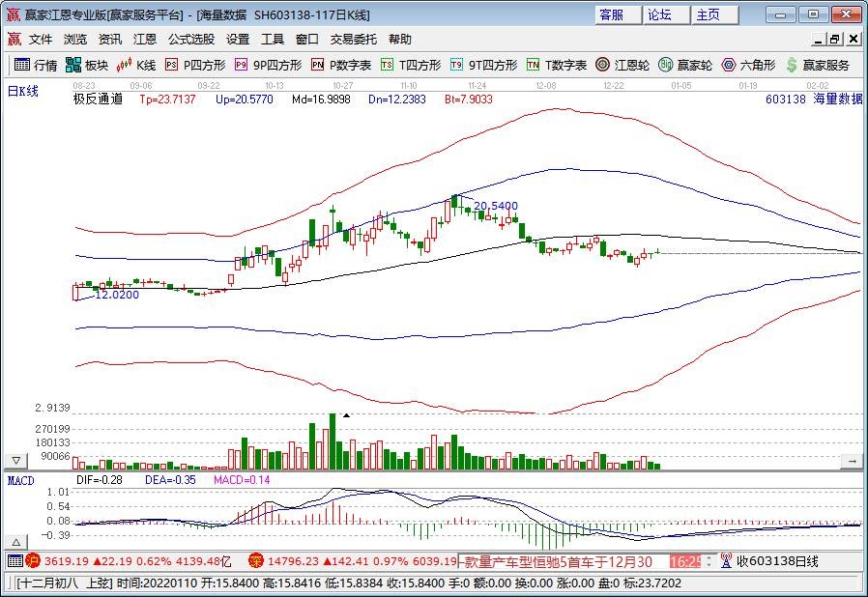The width and height of the screenshot is (868, 597).
Task: Click the 极反通道 indicator name
Action: (x=98, y=99)
